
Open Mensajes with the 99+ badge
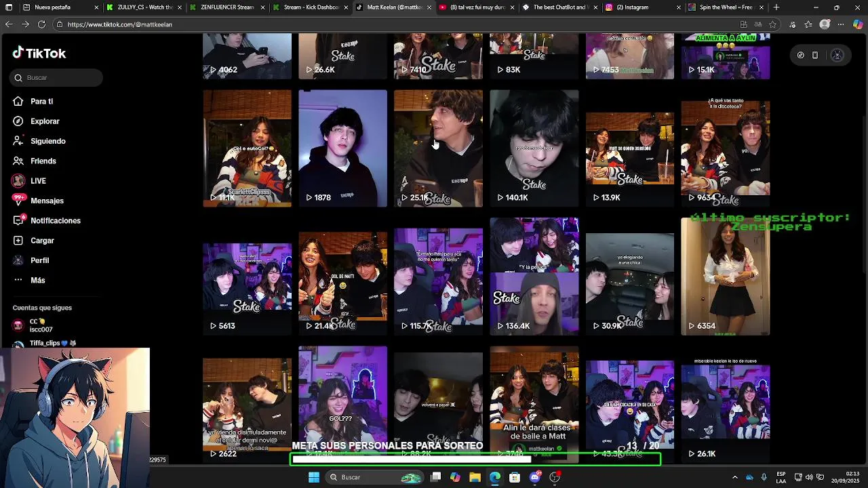tap(37, 201)
